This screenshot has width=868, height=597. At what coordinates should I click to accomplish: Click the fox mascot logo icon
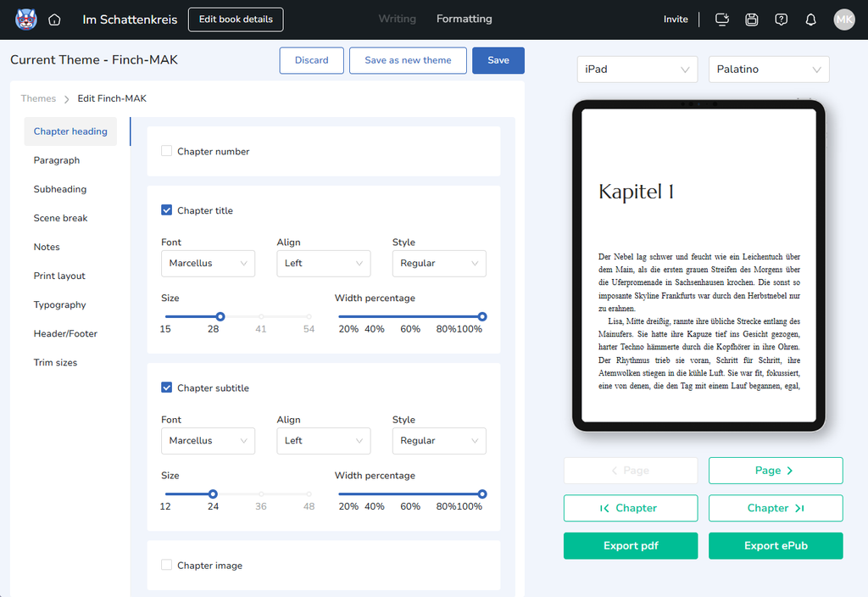[26, 20]
